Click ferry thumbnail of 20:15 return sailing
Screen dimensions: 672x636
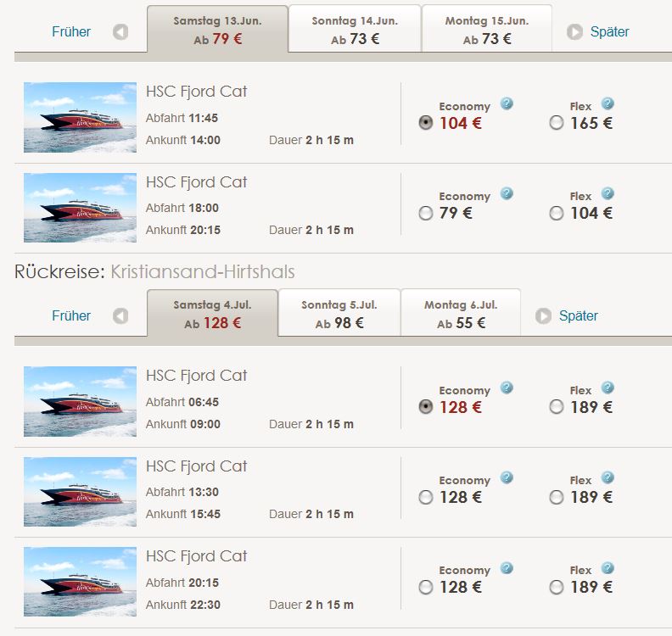80,582
